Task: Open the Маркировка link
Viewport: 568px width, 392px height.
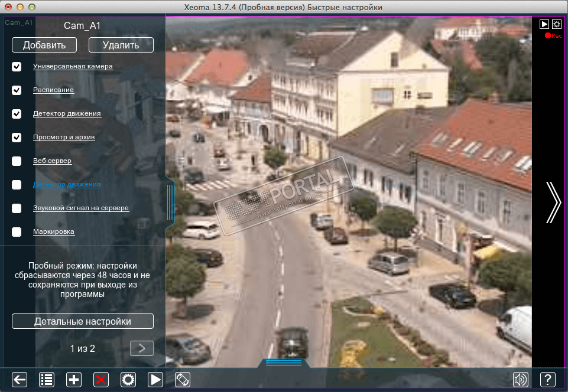Action: pos(54,231)
